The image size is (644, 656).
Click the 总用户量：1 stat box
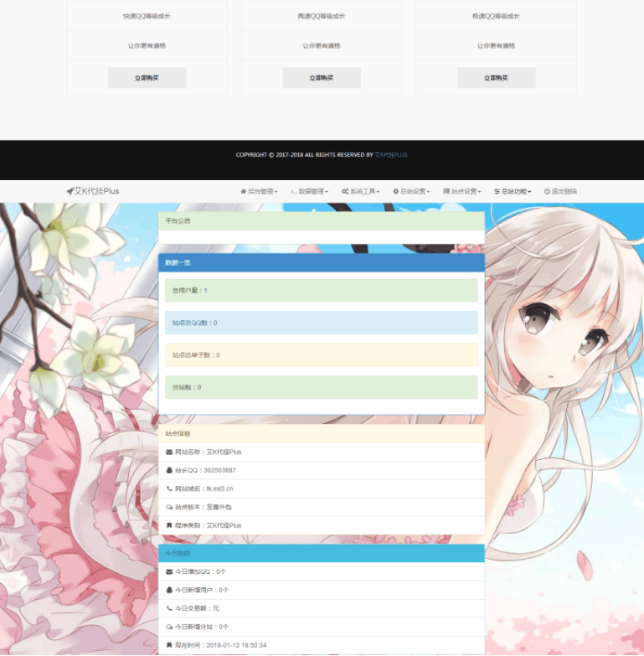coord(322,291)
